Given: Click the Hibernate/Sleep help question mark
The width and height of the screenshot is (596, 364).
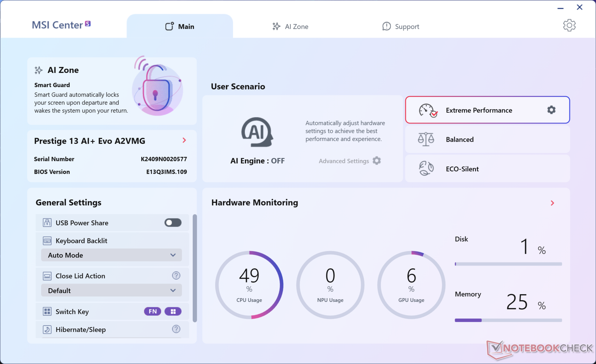Looking at the screenshot, I should coord(176,329).
